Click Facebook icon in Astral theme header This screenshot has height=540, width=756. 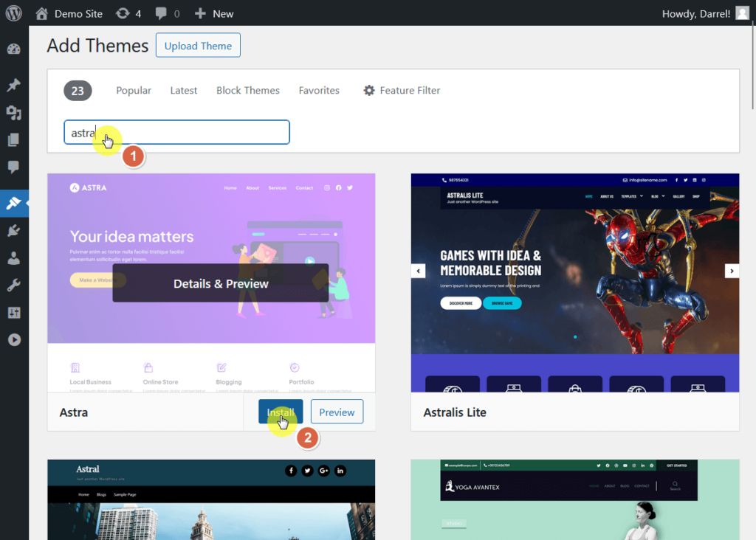(x=291, y=471)
